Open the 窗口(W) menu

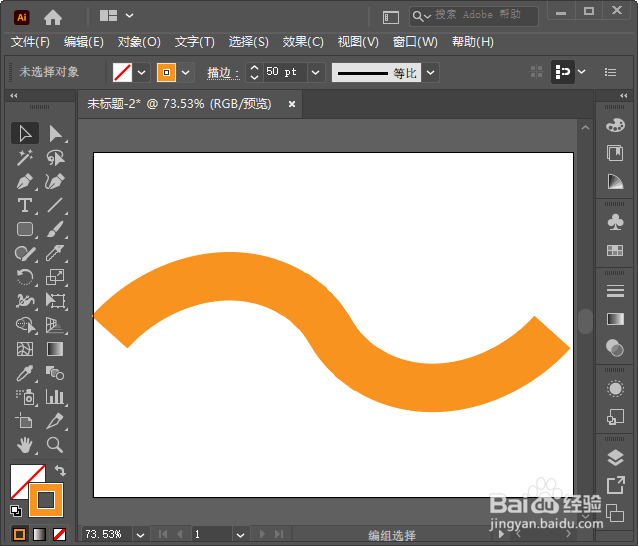point(415,42)
